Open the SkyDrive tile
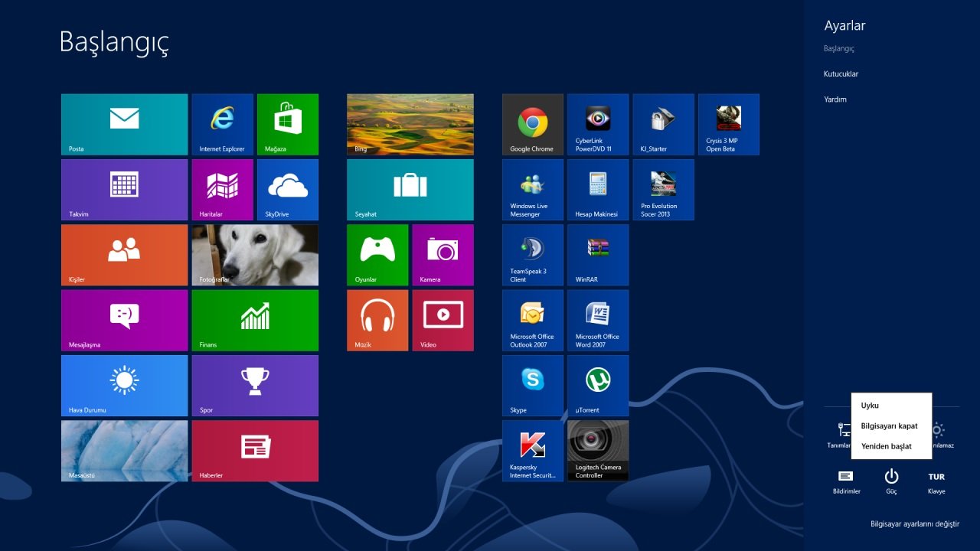980x551 pixels. pos(288,190)
